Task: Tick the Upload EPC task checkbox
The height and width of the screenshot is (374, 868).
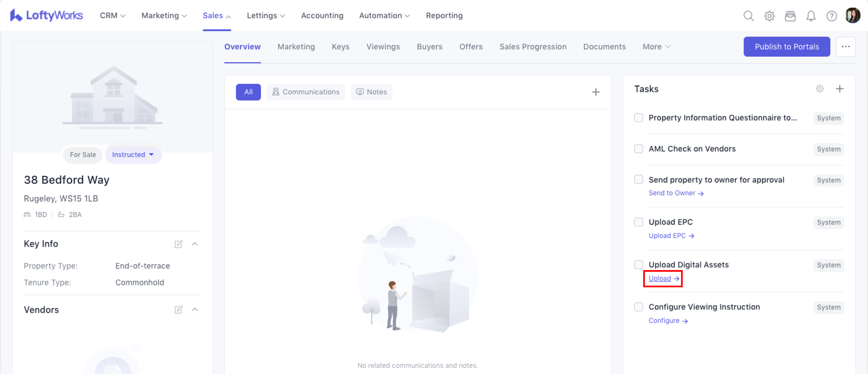Action: pyautogui.click(x=638, y=222)
